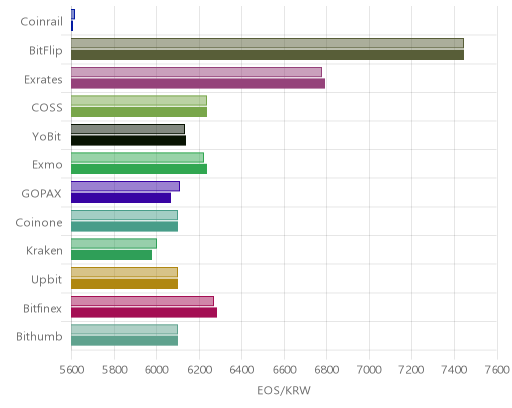This screenshot has width=512, height=408.
Task: Select the dark gold Upbit bar
Action: (124, 284)
